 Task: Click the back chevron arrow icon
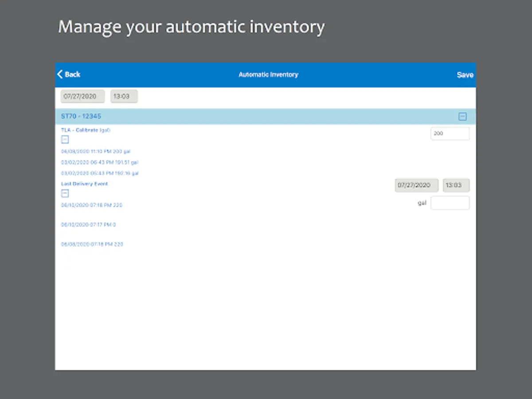pyautogui.click(x=60, y=74)
